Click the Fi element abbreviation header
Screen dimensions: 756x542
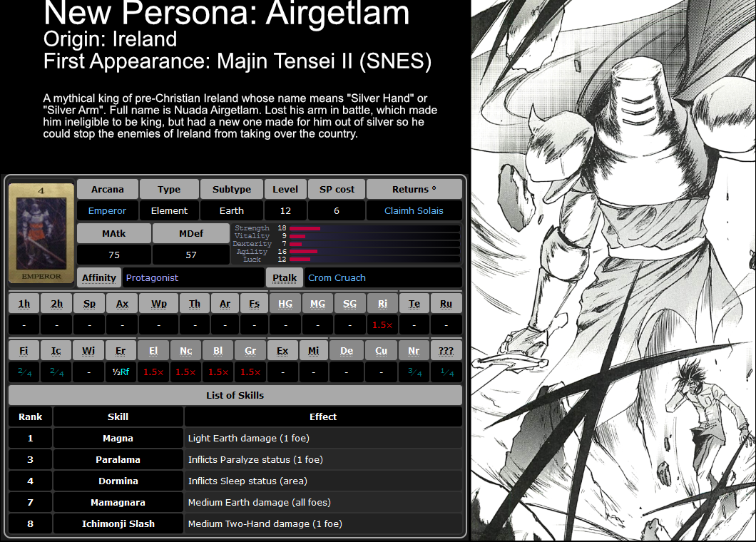click(x=24, y=351)
